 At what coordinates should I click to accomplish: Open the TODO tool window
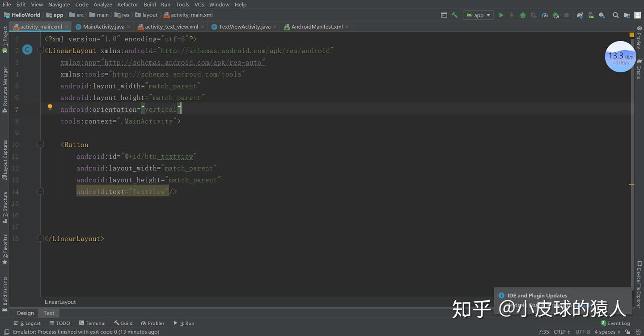60,323
